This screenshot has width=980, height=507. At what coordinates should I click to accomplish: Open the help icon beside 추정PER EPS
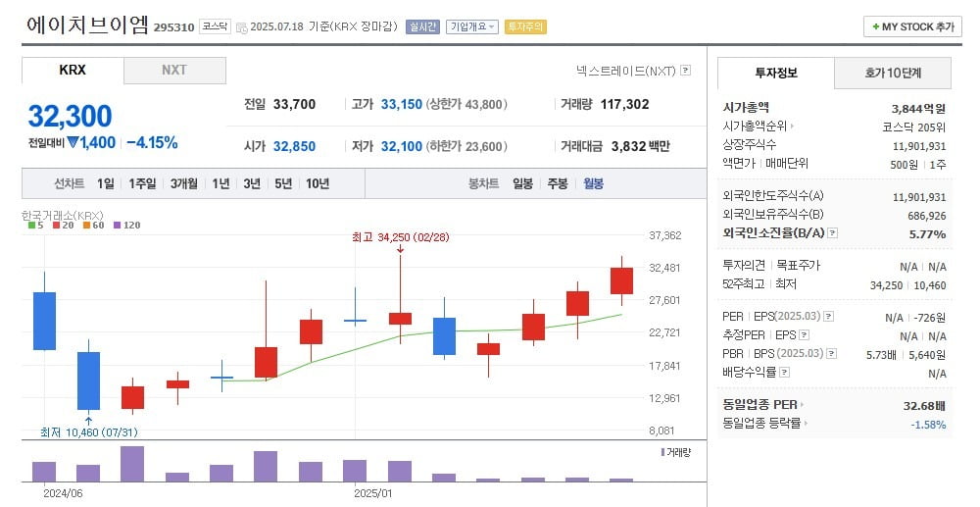click(805, 335)
